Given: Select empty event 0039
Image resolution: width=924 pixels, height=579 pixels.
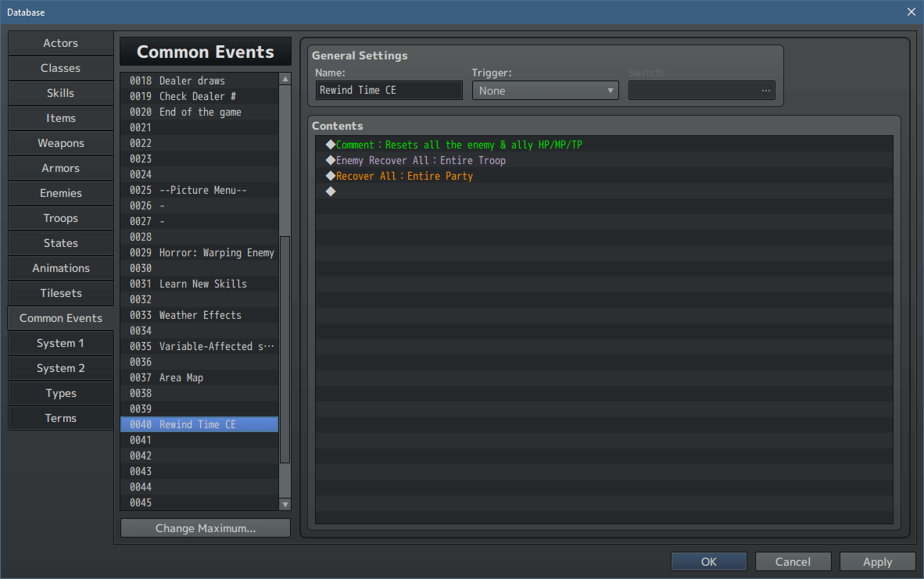Looking at the screenshot, I should point(199,408).
